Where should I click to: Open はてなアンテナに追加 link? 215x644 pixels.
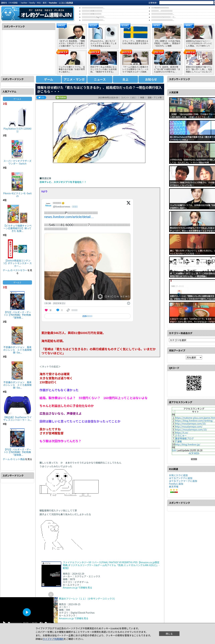click(x=181, y=478)
